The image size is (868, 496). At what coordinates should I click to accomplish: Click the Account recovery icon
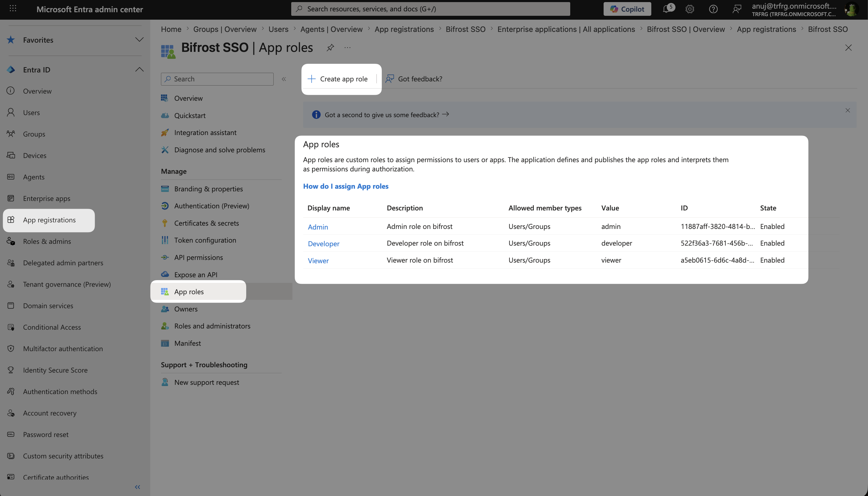(11, 413)
